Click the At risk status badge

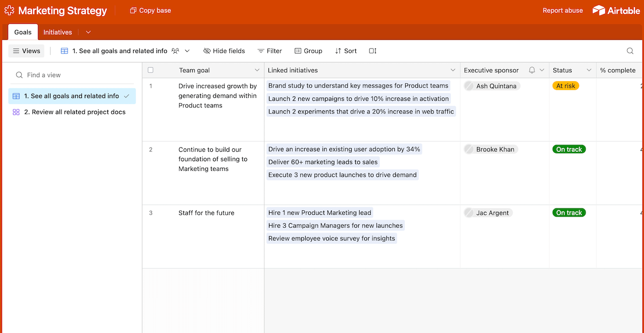click(565, 85)
